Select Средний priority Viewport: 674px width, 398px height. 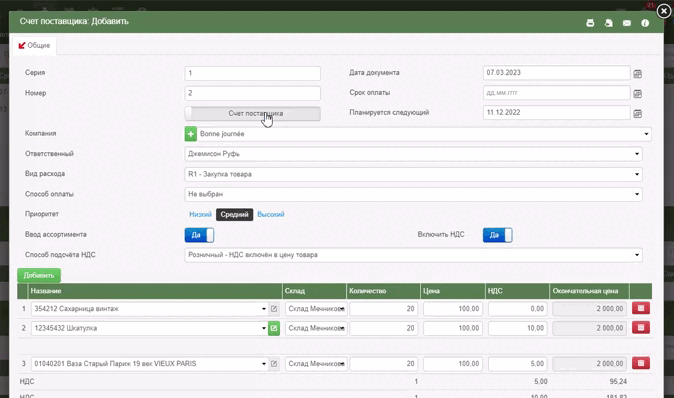[234, 214]
